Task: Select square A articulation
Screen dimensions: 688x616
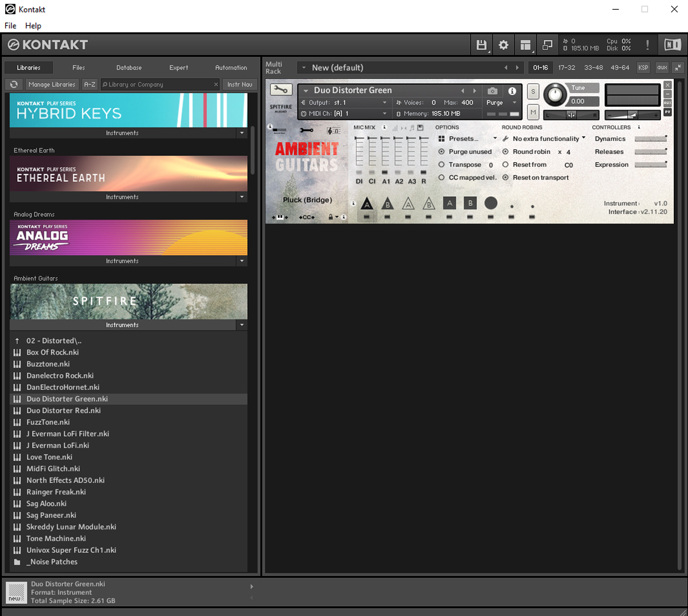Action: coord(449,203)
